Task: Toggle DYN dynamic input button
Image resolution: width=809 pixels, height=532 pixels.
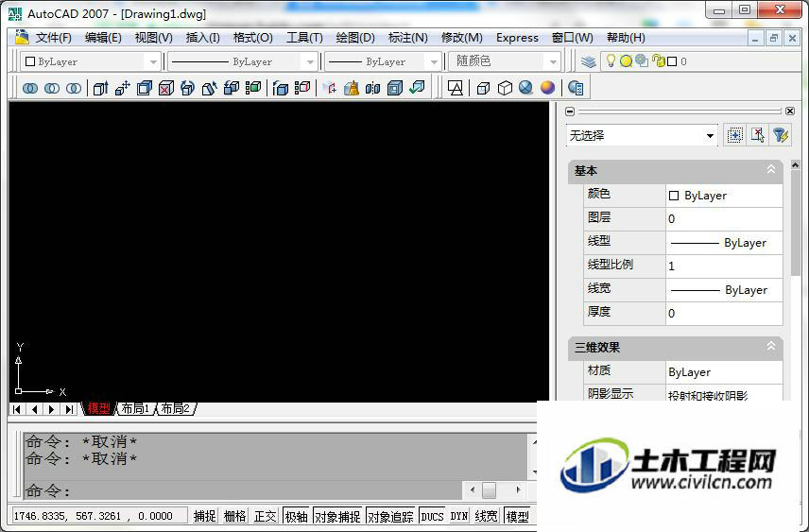Action: (x=458, y=516)
